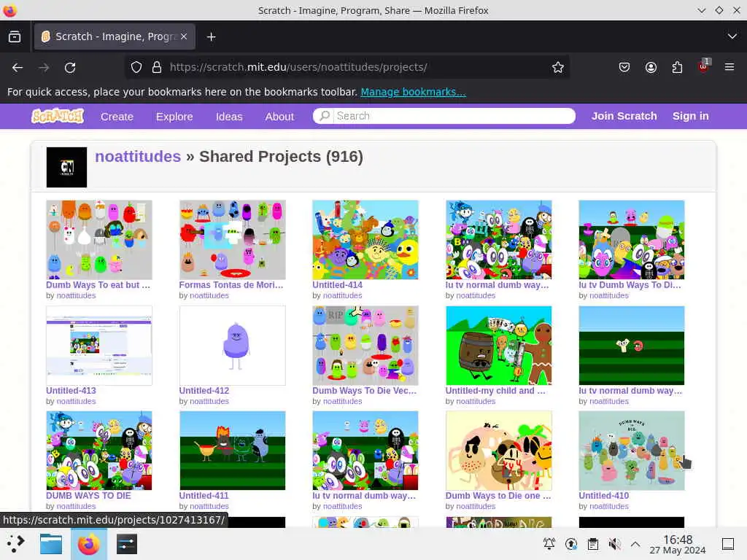The image size is (747, 560).
Task: Click the show desktop icon
Action: [728, 544]
